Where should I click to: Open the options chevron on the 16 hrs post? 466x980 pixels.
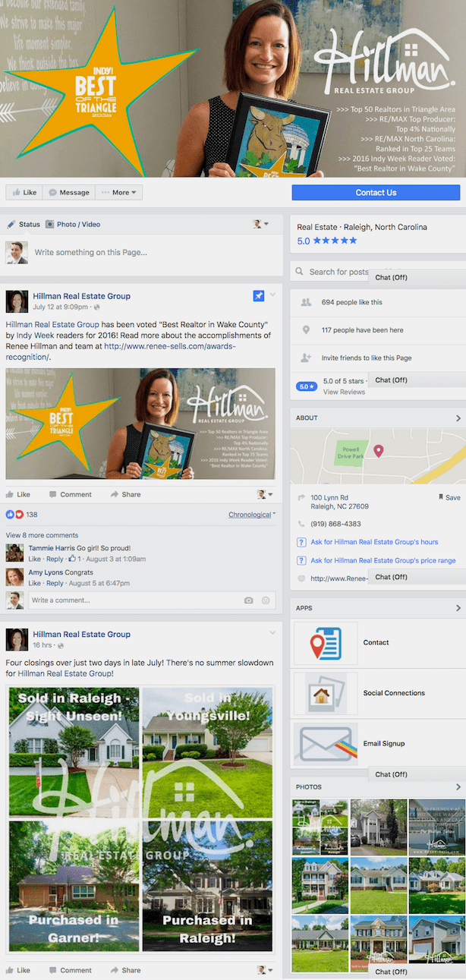272,633
